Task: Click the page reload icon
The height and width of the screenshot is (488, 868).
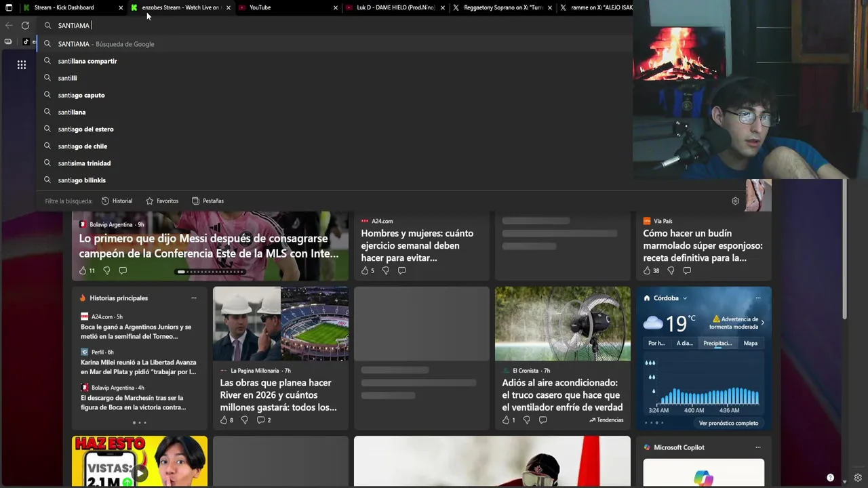Action: click(x=25, y=25)
